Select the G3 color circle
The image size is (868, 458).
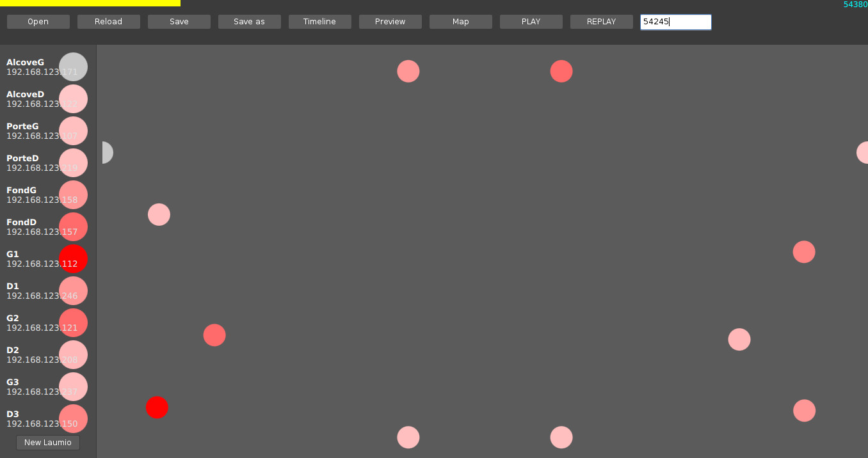[73, 387]
